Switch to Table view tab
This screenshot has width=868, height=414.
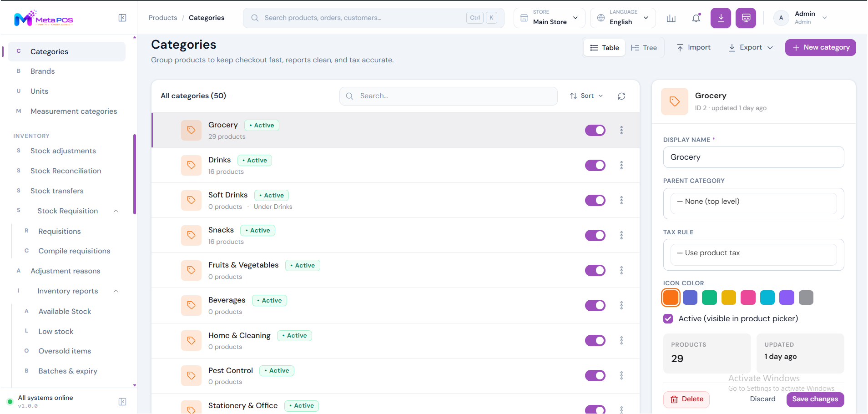[x=605, y=48]
